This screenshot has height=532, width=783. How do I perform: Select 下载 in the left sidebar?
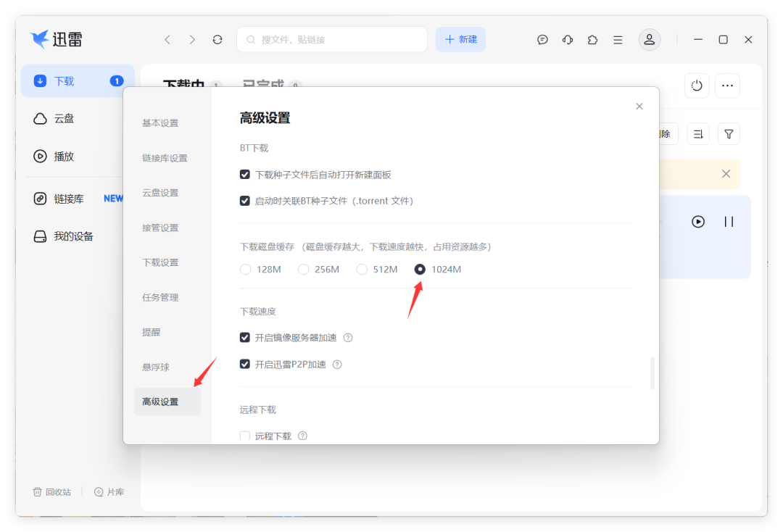78,81
